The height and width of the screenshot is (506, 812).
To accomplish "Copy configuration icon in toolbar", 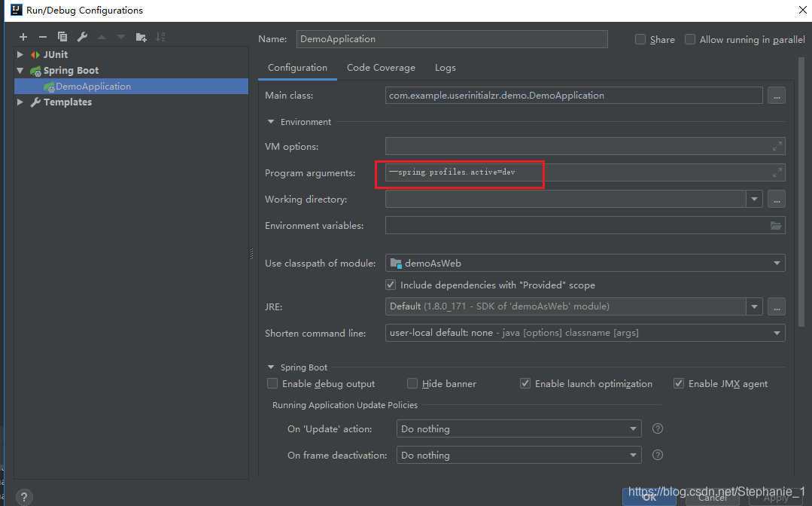I will tap(62, 37).
